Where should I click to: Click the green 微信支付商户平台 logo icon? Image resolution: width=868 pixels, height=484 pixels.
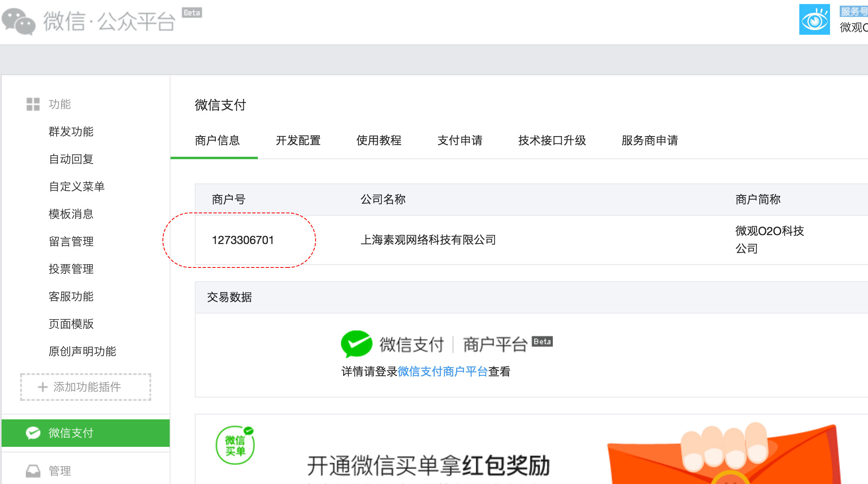tap(356, 344)
